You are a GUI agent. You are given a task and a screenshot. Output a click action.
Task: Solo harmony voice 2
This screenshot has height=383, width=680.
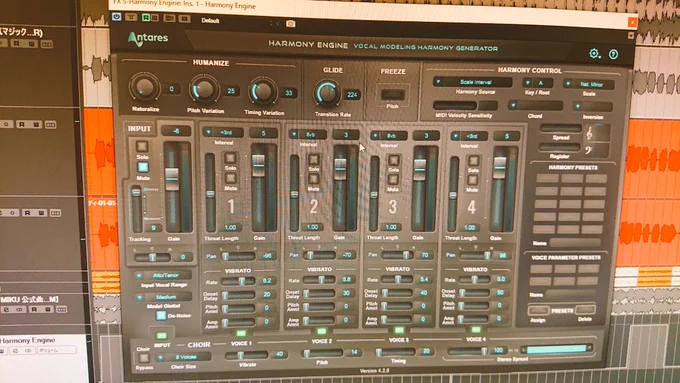[314, 159]
